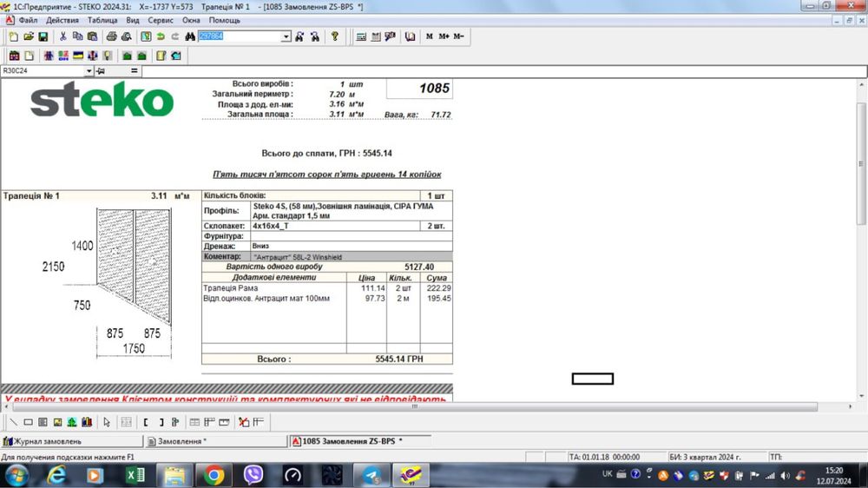The width and height of the screenshot is (868, 488).
Task: Click the Коментар cell "Антрацит" 58L-2 Winshield
Action: click(352, 257)
